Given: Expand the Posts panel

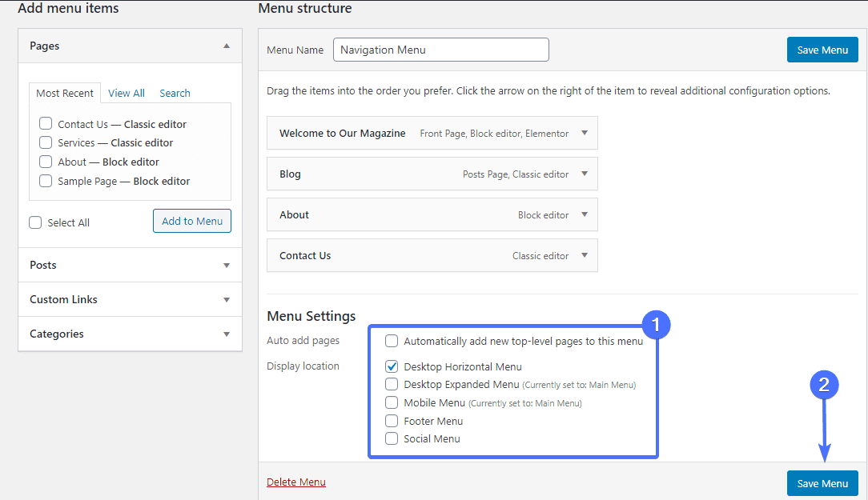Looking at the screenshot, I should pos(227,266).
